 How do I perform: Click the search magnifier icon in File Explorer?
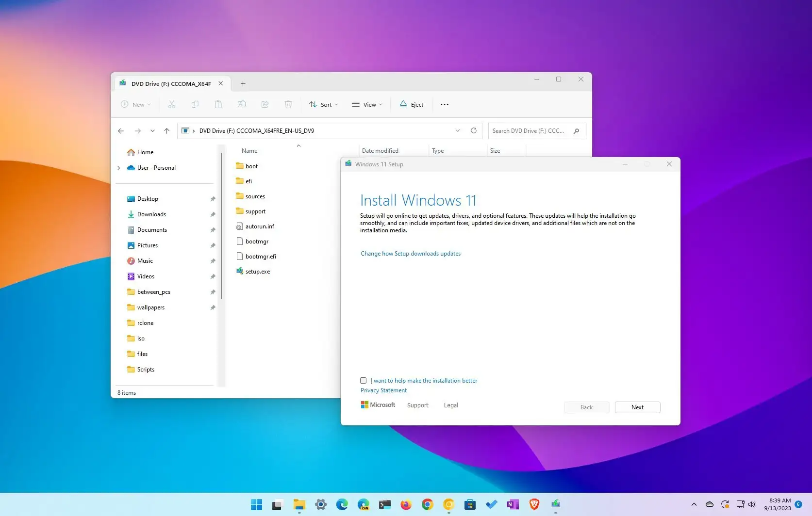tap(576, 131)
